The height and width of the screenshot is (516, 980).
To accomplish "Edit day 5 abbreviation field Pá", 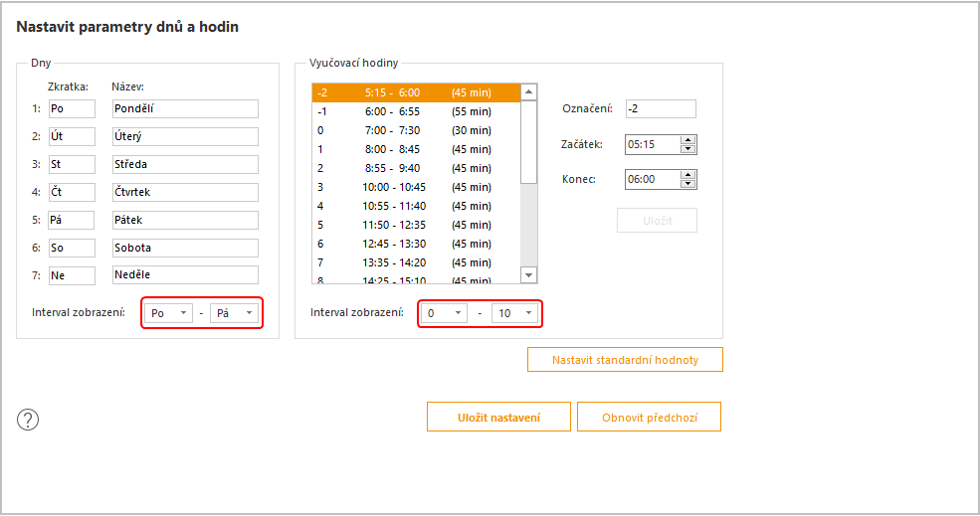I will pos(72,220).
